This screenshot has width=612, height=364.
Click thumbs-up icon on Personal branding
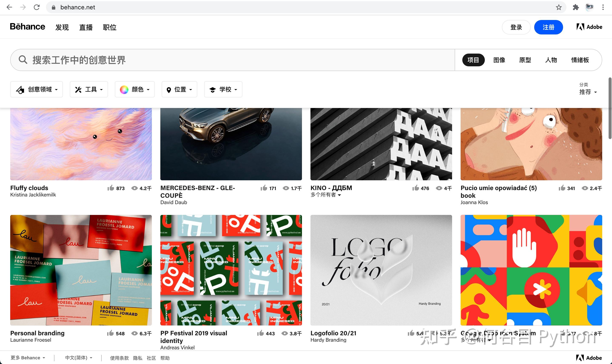coord(110,333)
